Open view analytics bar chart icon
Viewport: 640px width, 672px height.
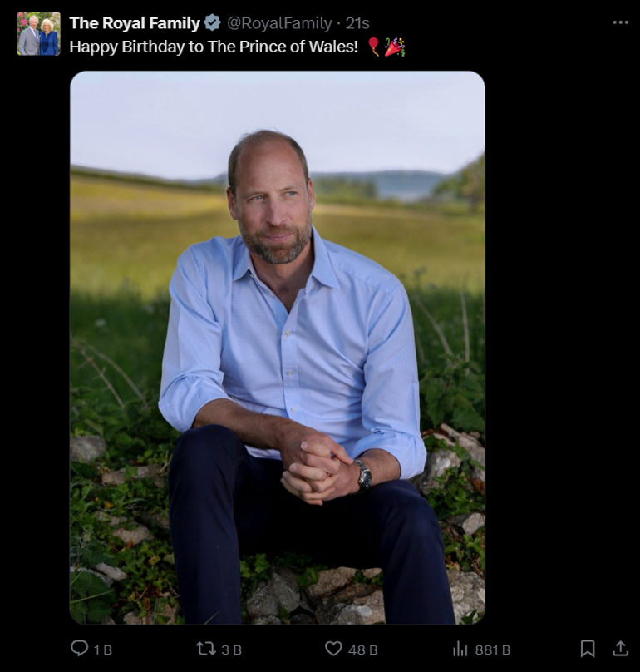(460, 649)
